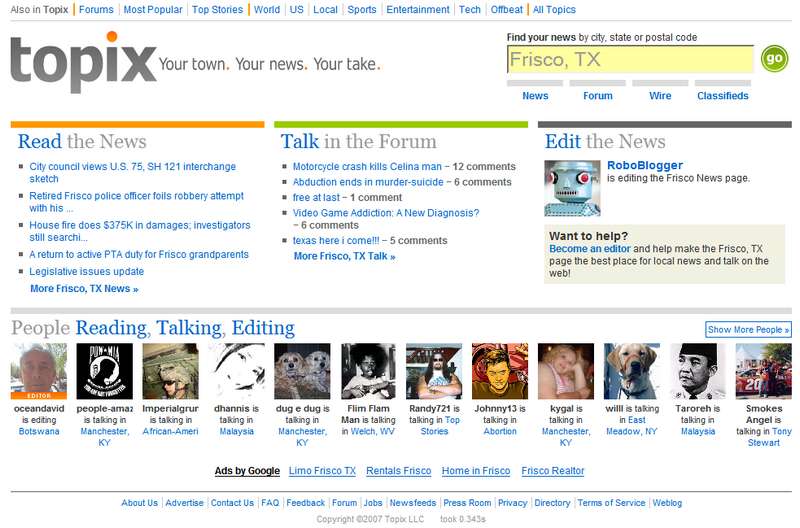800x528 pixels.
Task: Click the Rentals Frisco ad
Action: pyautogui.click(x=398, y=471)
